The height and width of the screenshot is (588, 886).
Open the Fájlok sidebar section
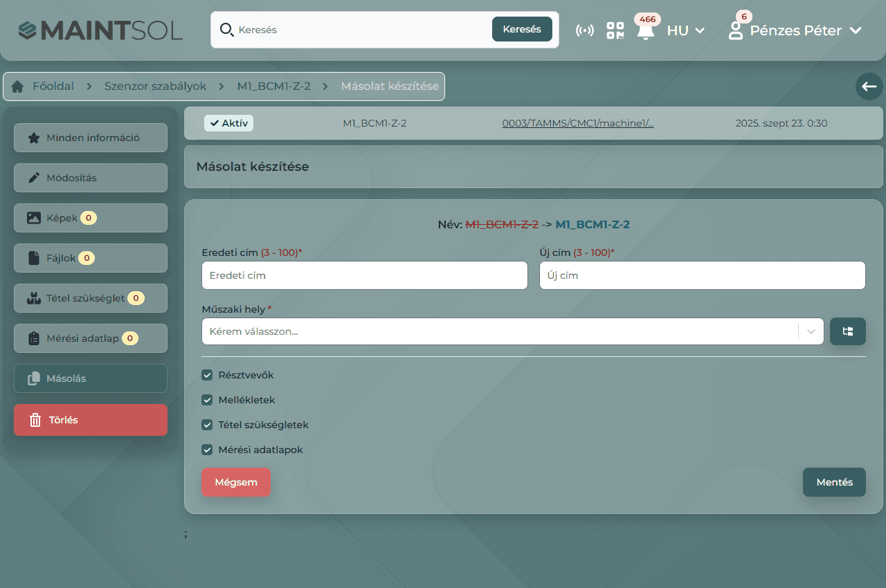click(91, 258)
